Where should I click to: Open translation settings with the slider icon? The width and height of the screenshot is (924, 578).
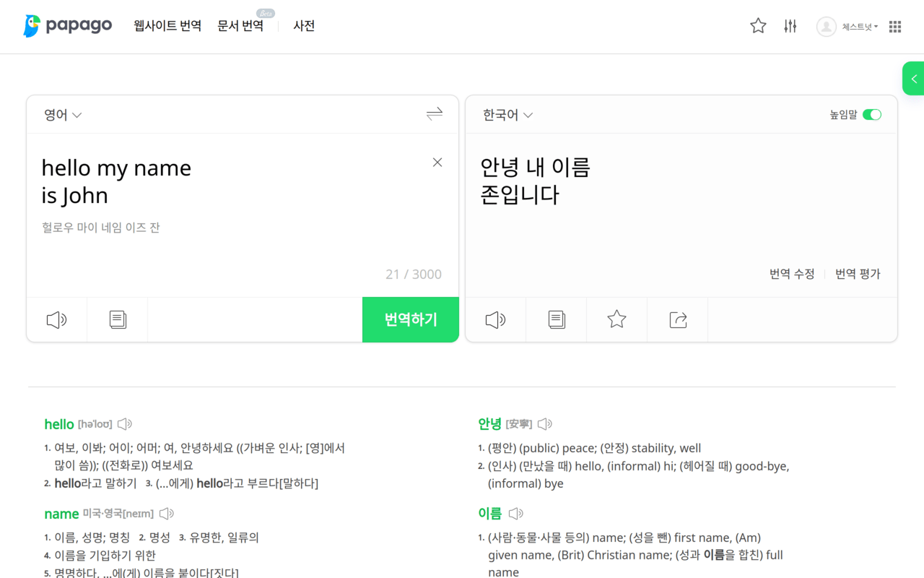pyautogui.click(x=790, y=25)
